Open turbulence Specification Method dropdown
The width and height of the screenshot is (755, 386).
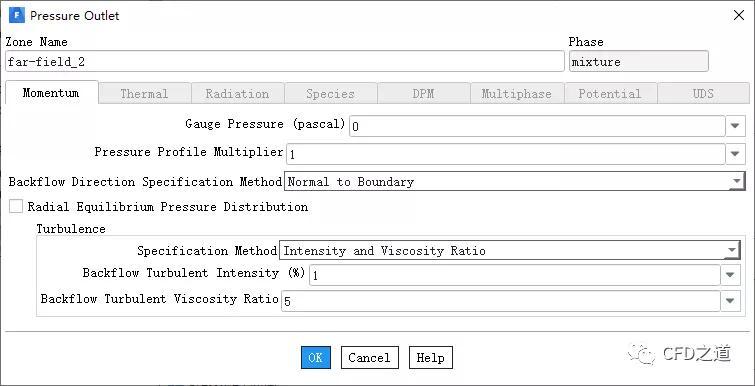click(509, 250)
